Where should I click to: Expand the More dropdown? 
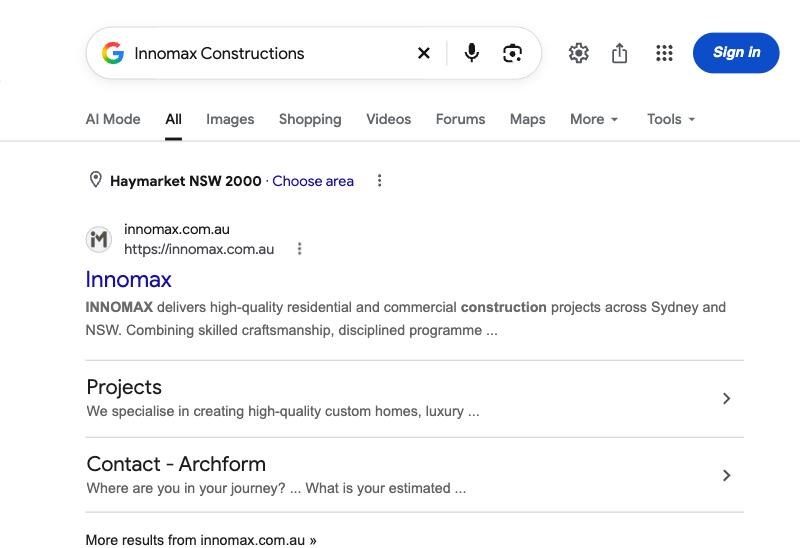click(594, 119)
